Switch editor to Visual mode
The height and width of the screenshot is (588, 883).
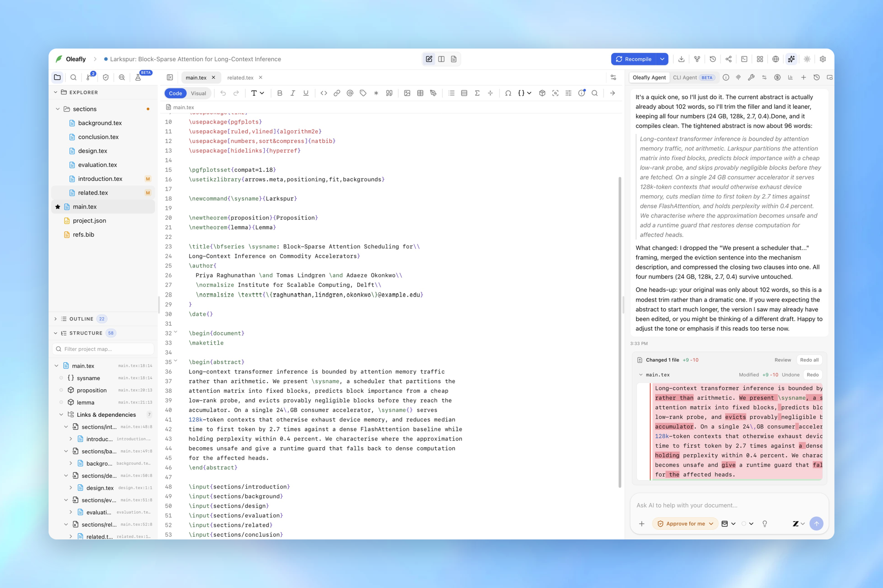click(198, 93)
